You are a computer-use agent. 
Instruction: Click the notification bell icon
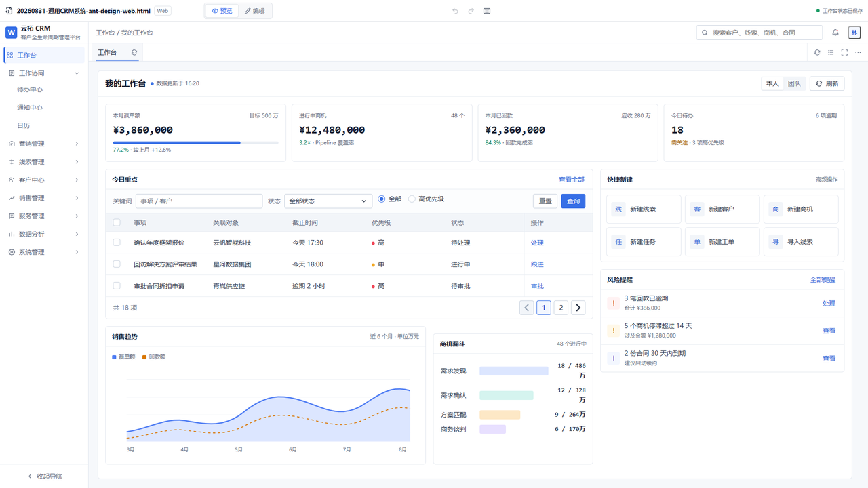[835, 33]
